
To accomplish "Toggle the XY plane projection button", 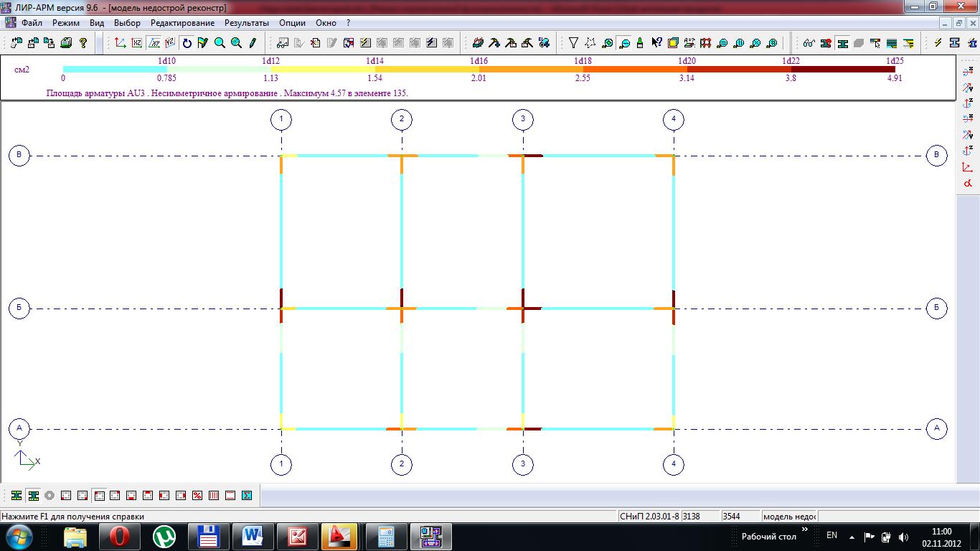I will (x=154, y=42).
